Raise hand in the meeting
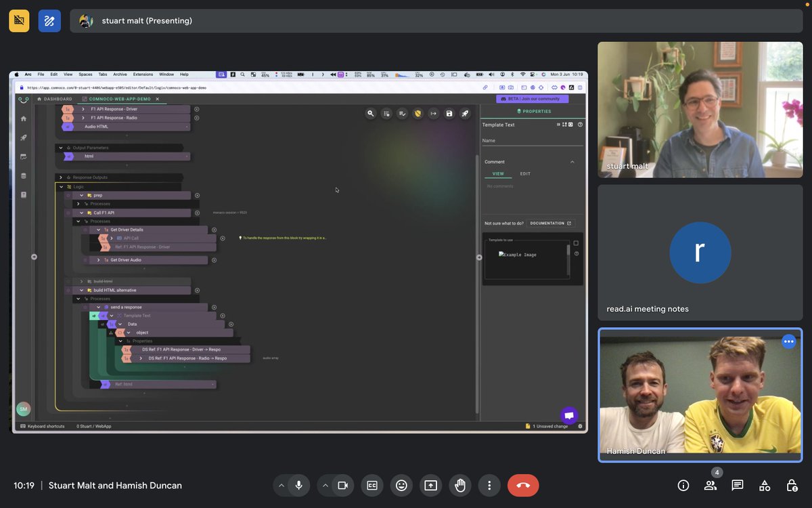Viewport: 812px width, 508px height. (460, 485)
